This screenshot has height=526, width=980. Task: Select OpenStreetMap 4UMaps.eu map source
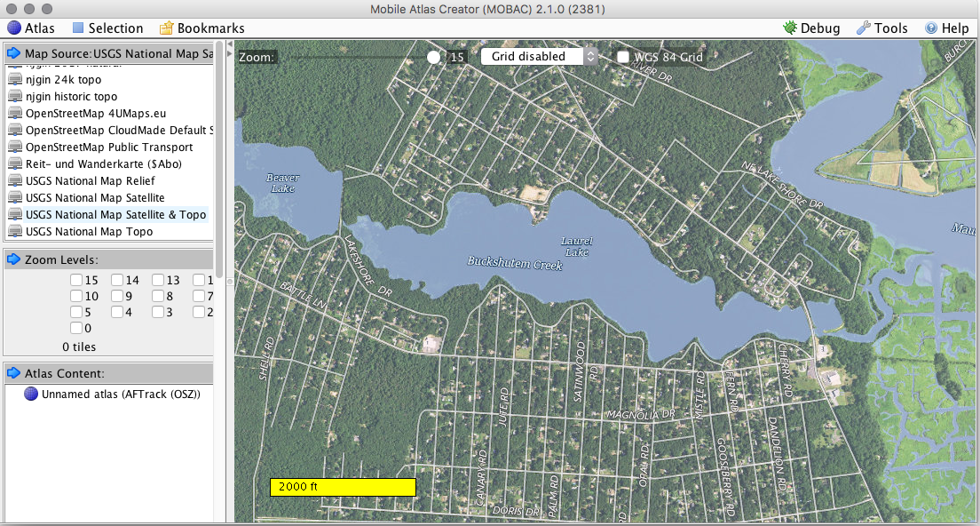pyautogui.click(x=95, y=114)
